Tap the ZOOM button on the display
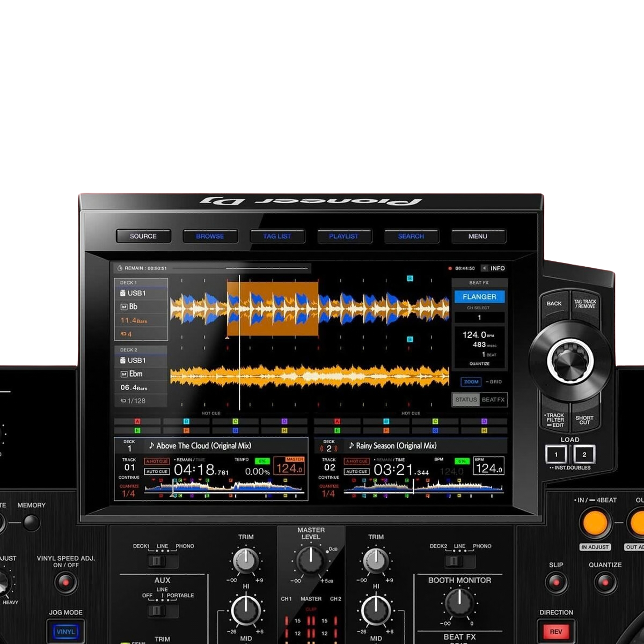 click(x=471, y=382)
